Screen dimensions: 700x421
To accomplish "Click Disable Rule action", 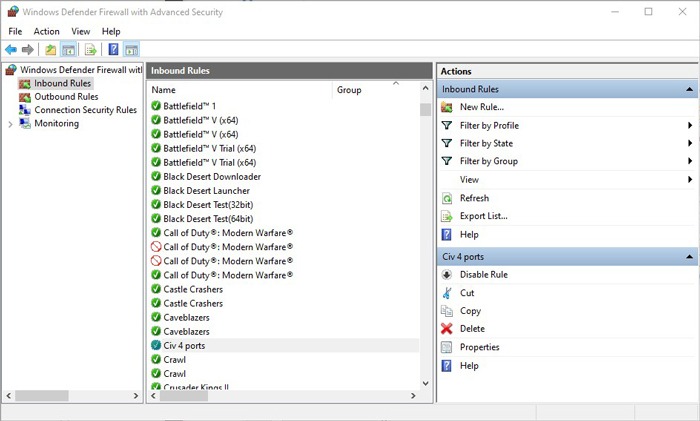I will [484, 275].
